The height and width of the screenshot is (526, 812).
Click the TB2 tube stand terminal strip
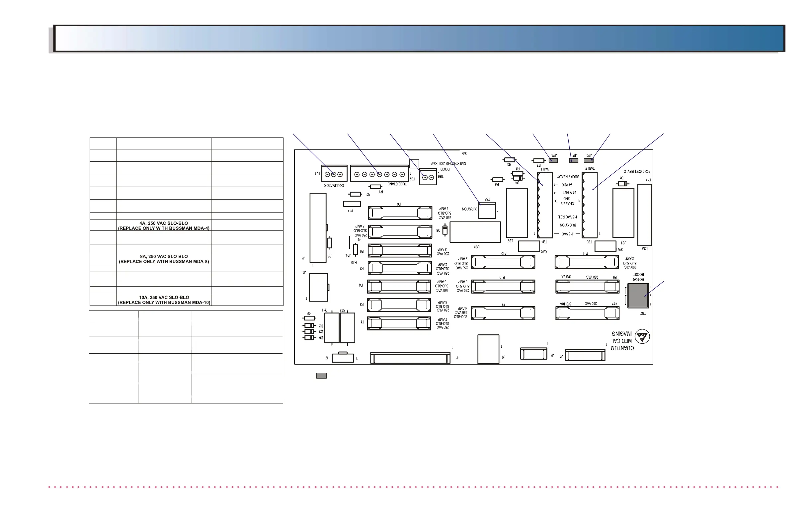click(x=379, y=174)
